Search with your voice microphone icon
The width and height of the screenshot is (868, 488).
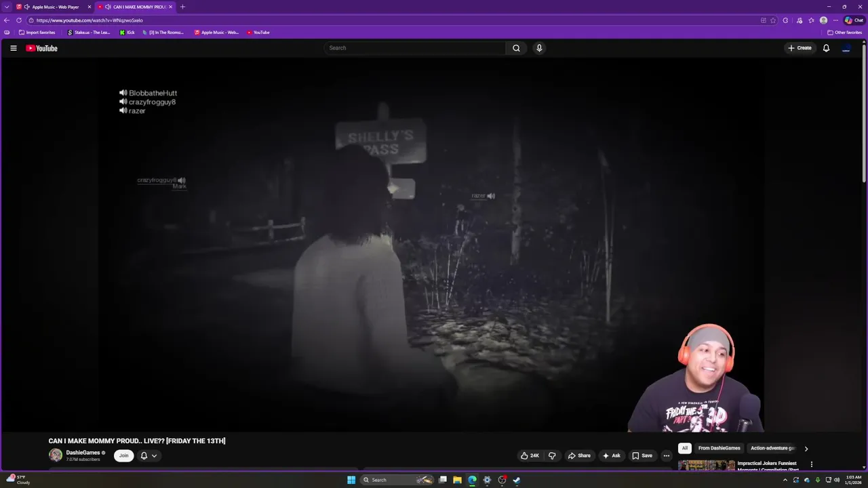[x=539, y=48]
